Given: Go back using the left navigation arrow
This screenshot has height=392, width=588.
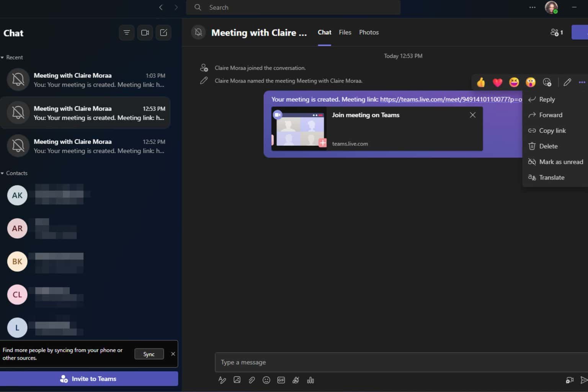Looking at the screenshot, I should click(161, 7).
